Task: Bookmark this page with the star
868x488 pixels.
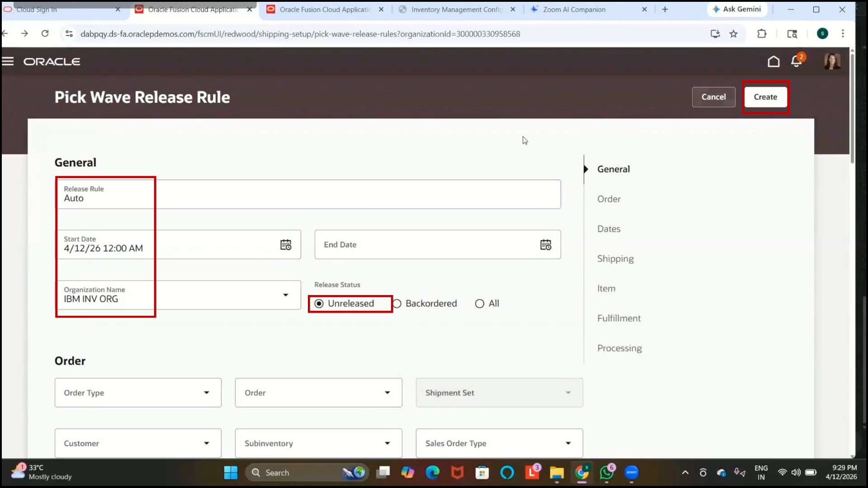Action: point(733,34)
